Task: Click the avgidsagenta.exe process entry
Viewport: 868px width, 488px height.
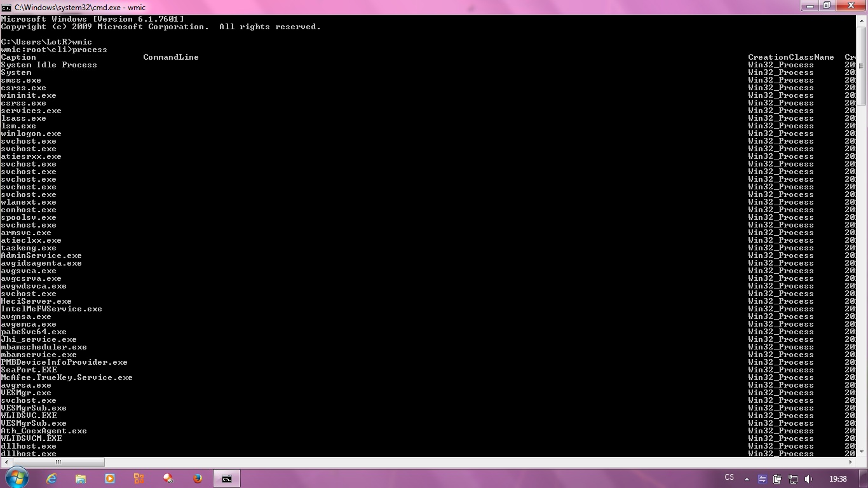Action: pos(41,263)
